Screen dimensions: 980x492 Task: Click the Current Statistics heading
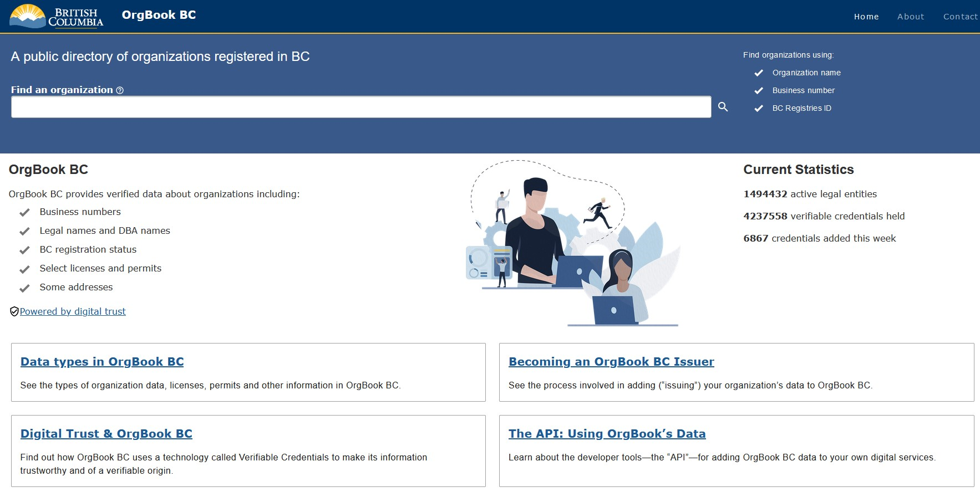[x=799, y=170]
